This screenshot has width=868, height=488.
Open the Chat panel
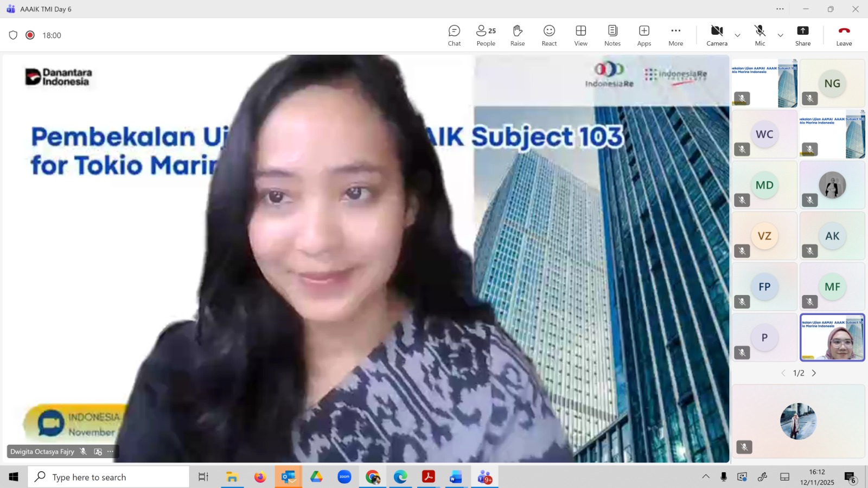pos(454,36)
